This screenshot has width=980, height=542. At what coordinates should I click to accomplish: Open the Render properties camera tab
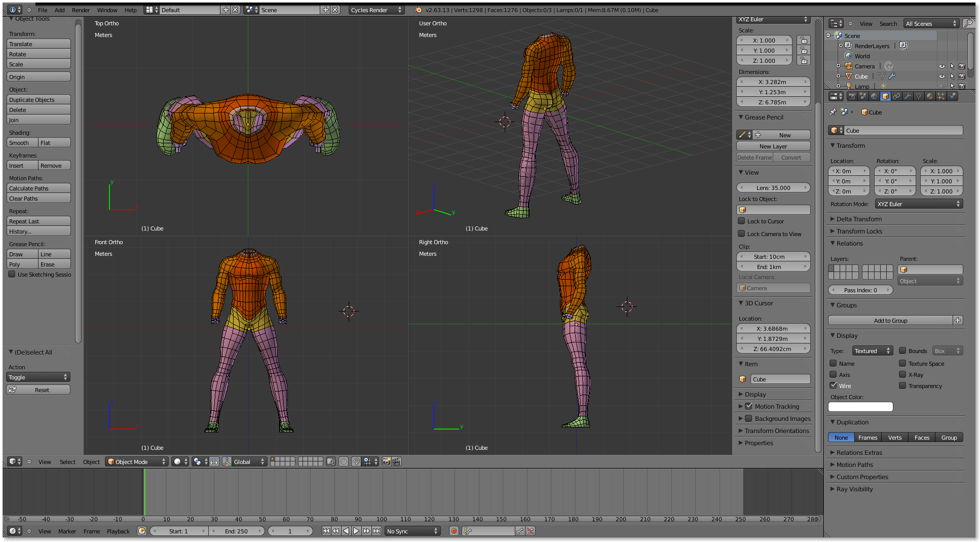tap(852, 96)
